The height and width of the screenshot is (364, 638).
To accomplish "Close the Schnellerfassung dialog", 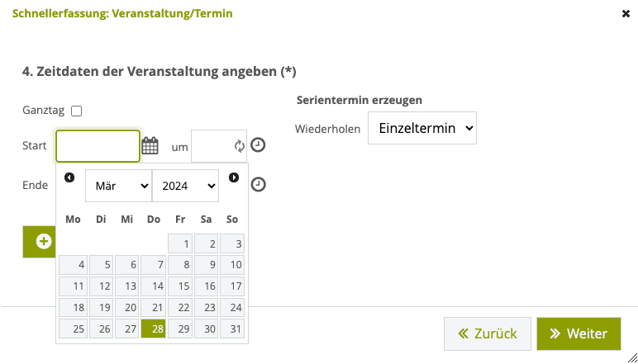I will tap(626, 14).
